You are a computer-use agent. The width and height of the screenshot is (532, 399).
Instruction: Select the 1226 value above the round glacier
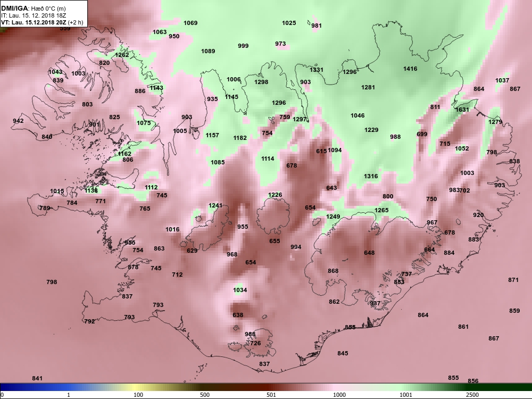(x=275, y=194)
